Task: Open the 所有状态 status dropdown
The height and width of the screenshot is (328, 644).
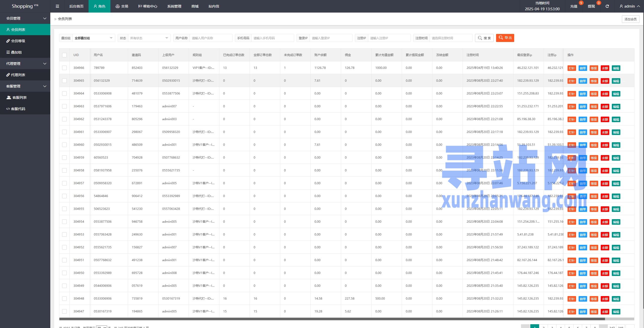Action: tap(149, 38)
